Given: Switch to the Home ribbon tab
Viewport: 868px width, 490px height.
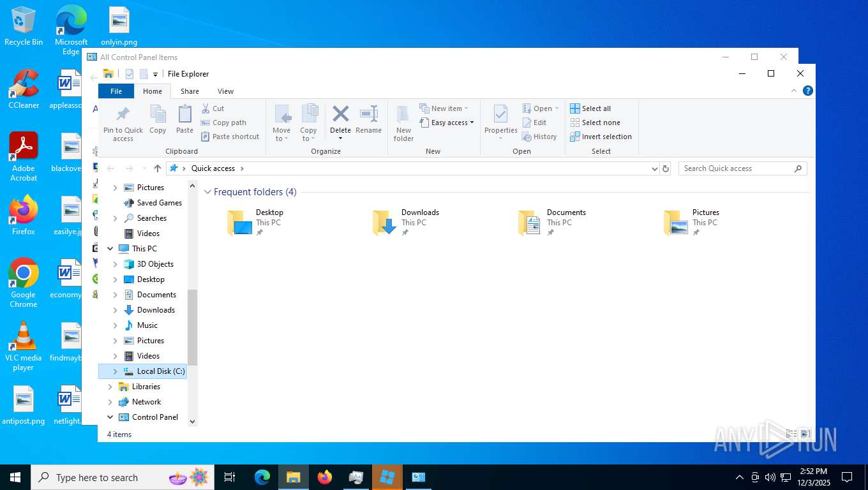Looking at the screenshot, I should pyautogui.click(x=153, y=91).
